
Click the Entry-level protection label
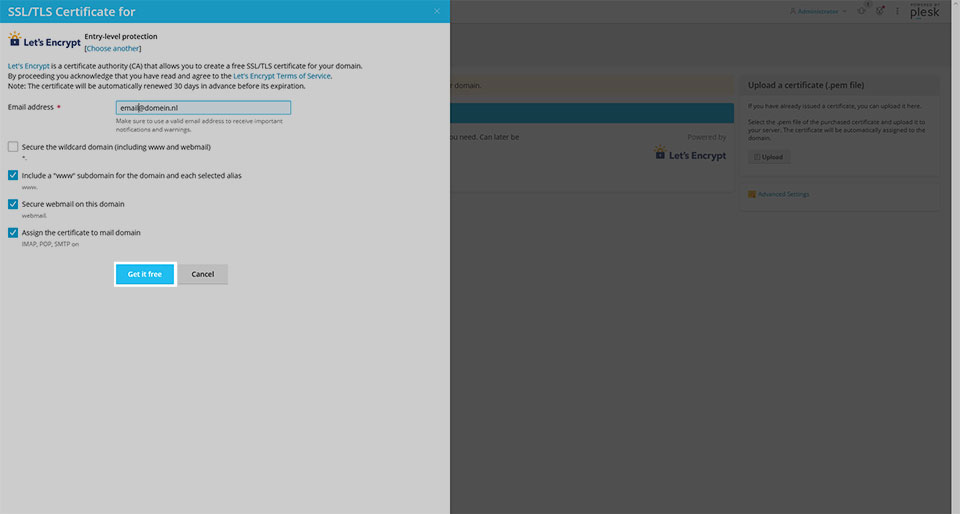(121, 36)
